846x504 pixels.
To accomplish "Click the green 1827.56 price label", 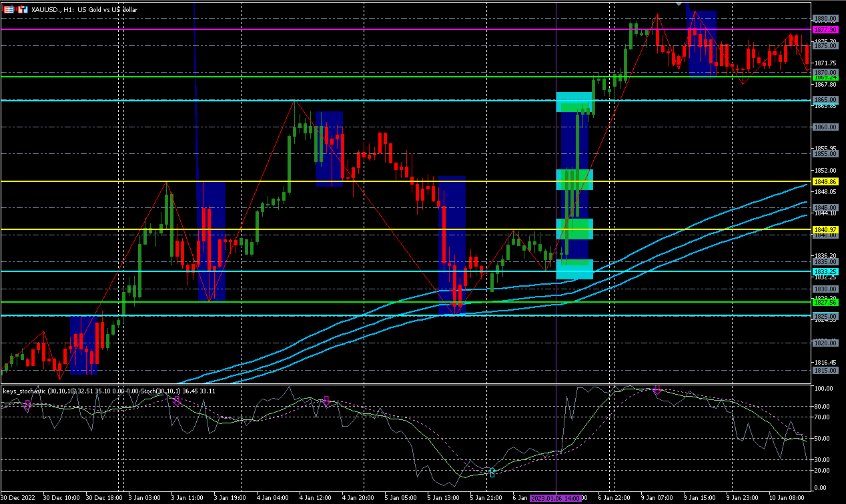I will click(825, 302).
